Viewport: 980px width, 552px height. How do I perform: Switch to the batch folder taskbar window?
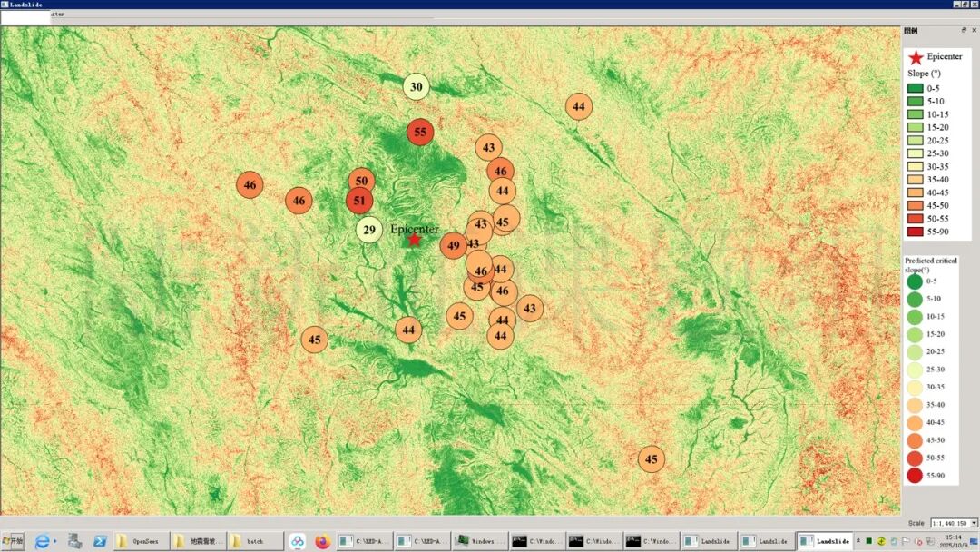(252, 541)
